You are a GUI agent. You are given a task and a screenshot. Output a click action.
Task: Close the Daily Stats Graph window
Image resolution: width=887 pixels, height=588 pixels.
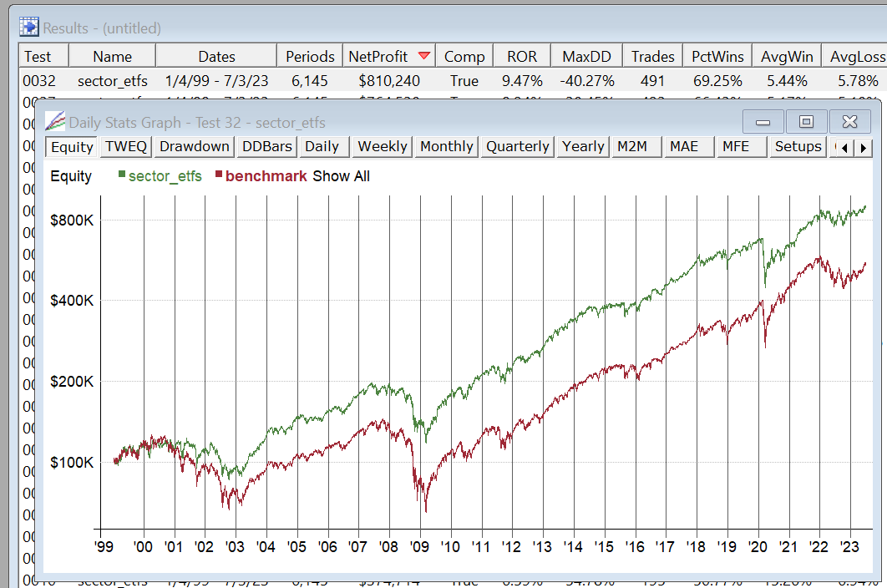click(x=849, y=122)
